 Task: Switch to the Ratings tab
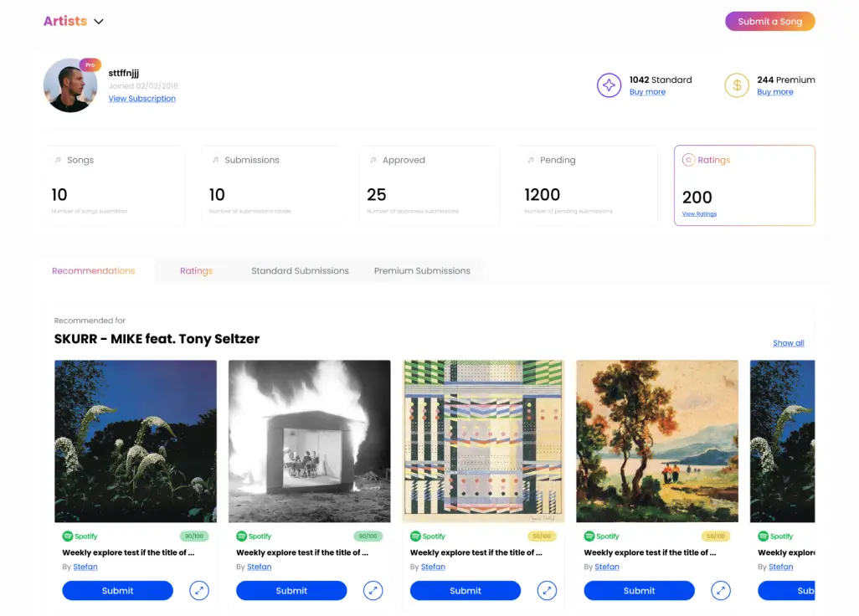pyautogui.click(x=196, y=271)
